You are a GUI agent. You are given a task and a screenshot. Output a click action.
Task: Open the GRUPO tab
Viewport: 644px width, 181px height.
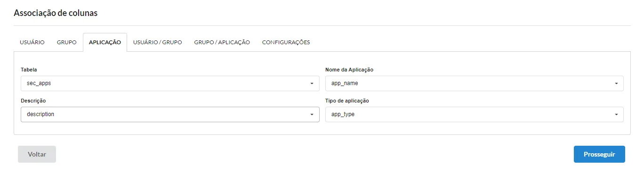pyautogui.click(x=67, y=42)
